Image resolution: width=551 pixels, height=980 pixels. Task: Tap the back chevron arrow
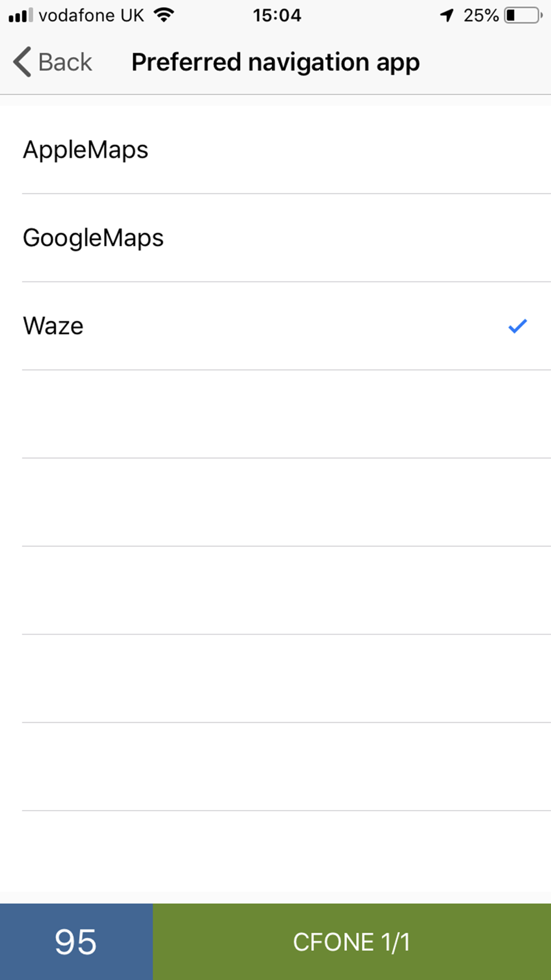[x=22, y=62]
